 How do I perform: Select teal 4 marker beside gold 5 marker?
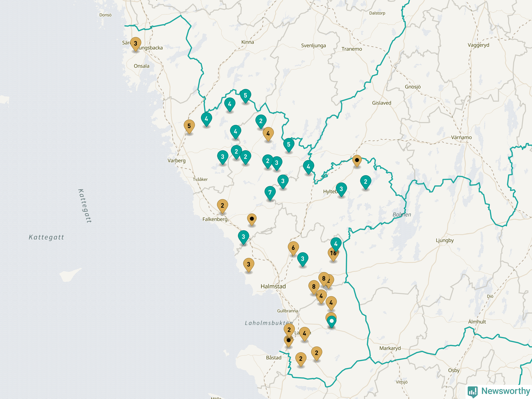[x=206, y=119]
